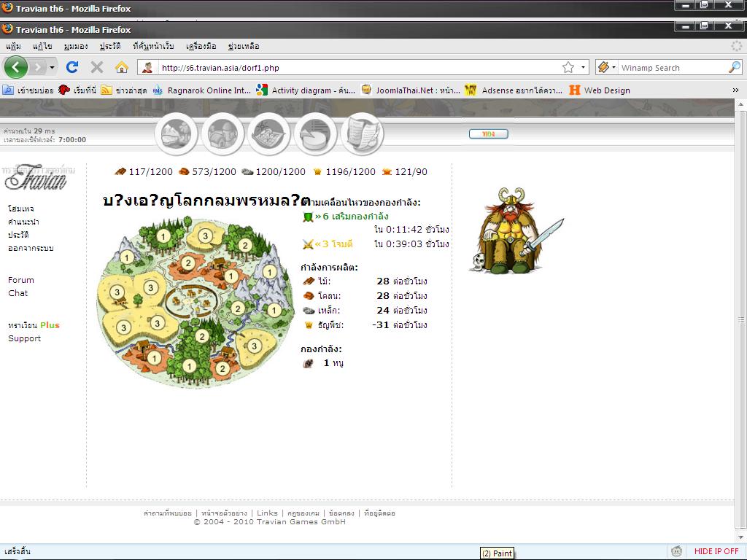This screenshot has height=560, width=747.
Task: Click the search magnifier icon
Action: pos(735,68)
